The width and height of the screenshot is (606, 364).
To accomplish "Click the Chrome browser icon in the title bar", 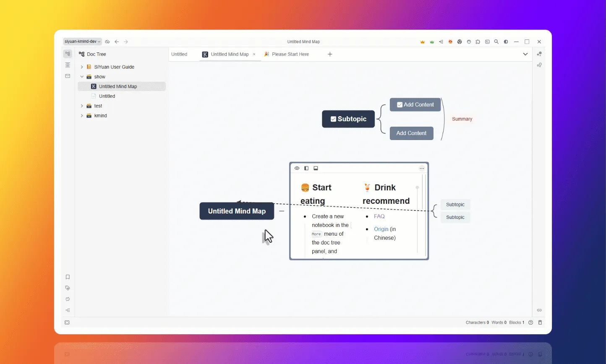I will pyautogui.click(x=460, y=42).
